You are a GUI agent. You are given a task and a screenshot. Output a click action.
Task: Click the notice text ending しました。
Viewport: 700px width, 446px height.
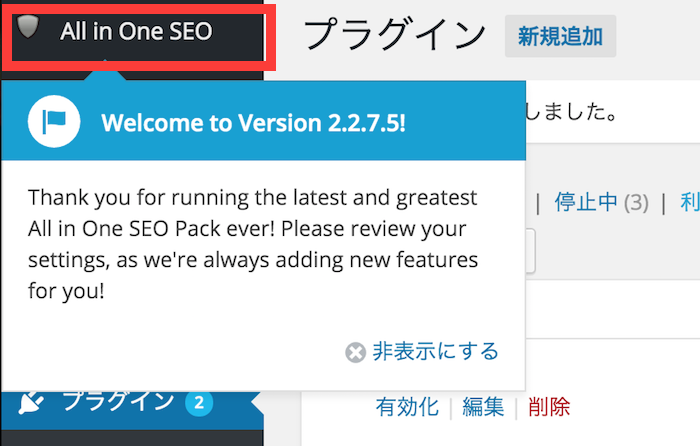(572, 112)
